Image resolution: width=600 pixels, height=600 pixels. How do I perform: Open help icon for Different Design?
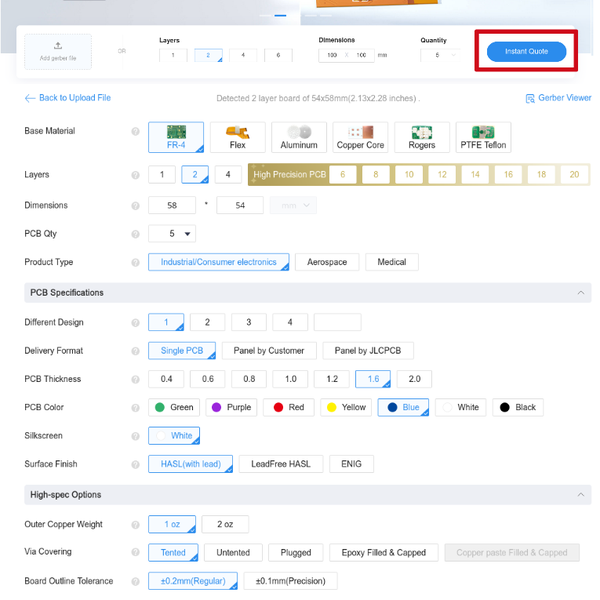[135, 323]
